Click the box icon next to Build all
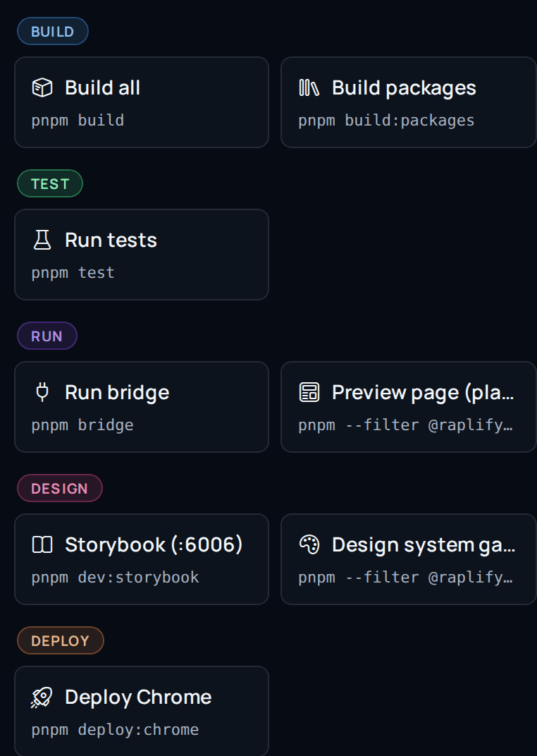This screenshot has width=537, height=756. coord(42,87)
